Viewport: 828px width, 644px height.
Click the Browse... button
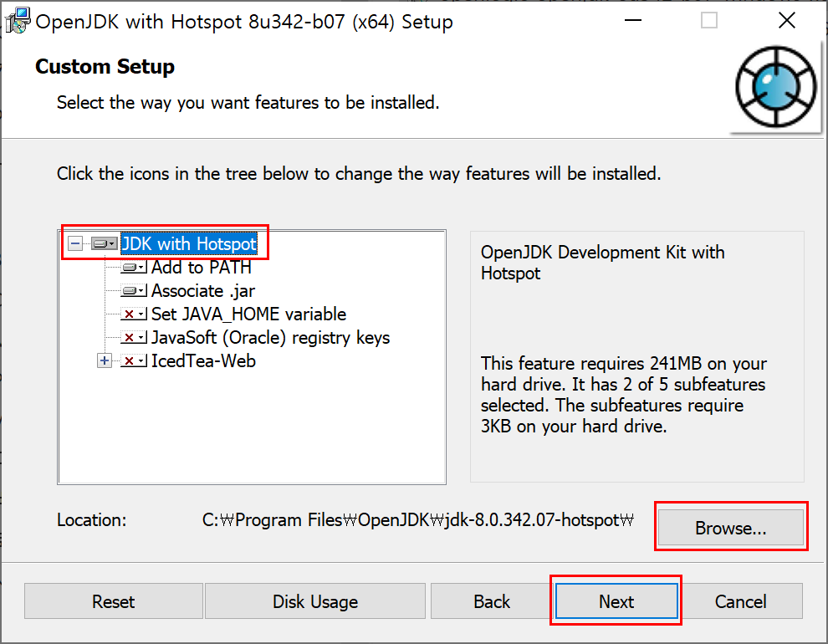731,528
